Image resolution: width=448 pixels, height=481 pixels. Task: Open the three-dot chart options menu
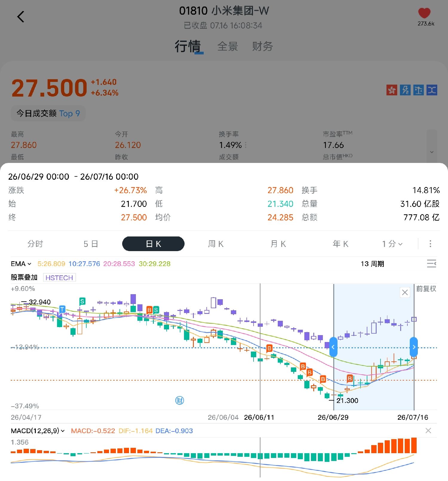pyautogui.click(x=430, y=244)
